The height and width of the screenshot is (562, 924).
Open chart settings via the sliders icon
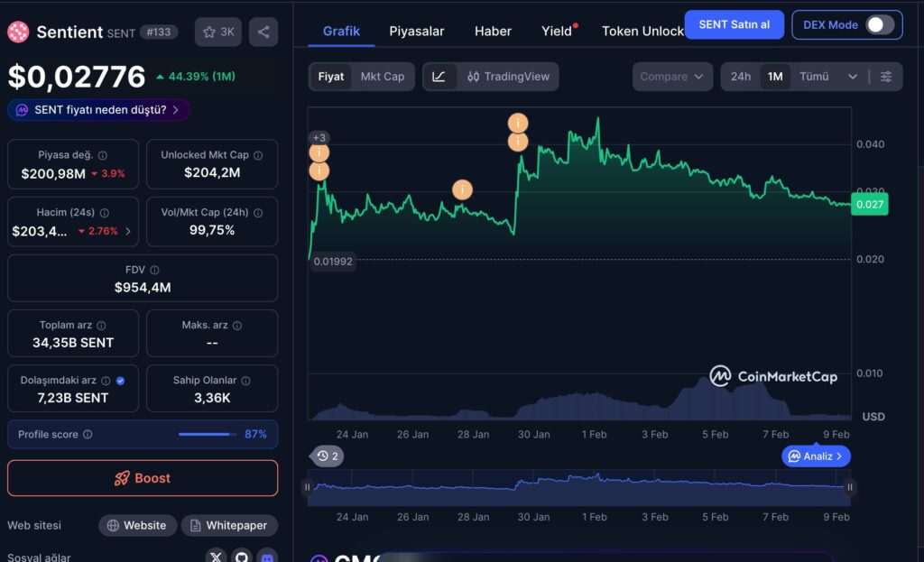[886, 77]
